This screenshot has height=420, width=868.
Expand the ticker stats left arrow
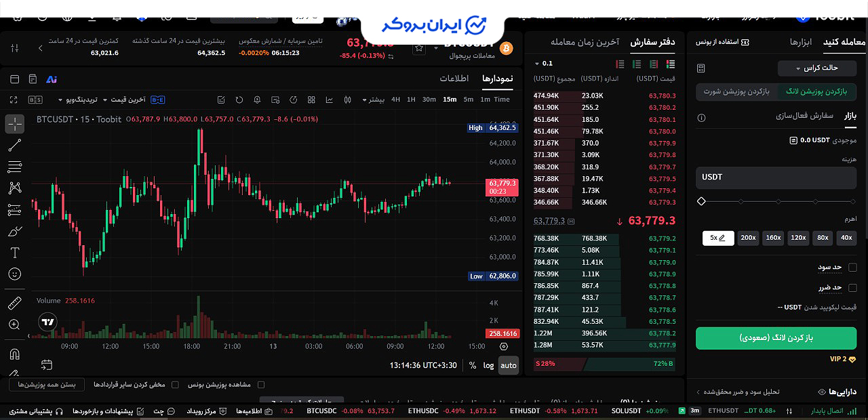tap(41, 48)
